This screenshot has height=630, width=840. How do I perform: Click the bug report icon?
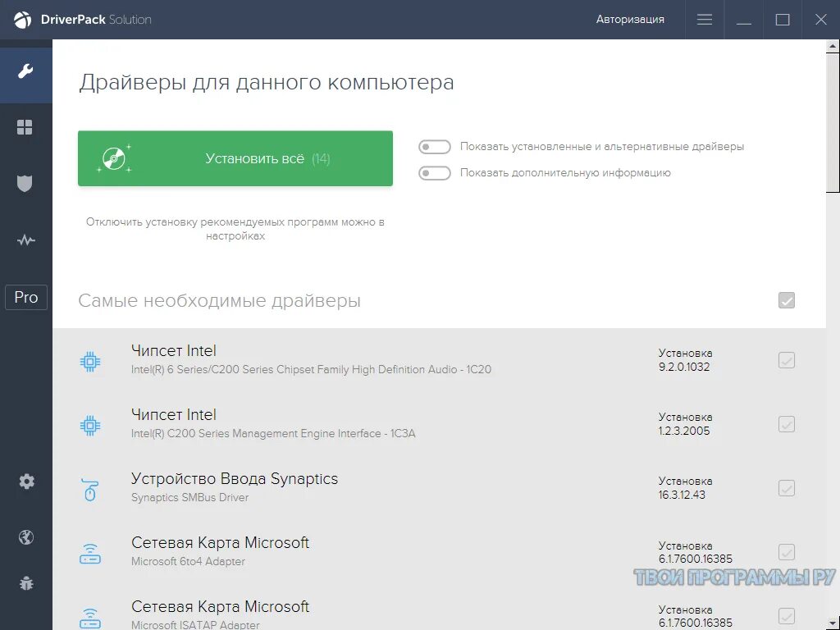pyautogui.click(x=26, y=583)
